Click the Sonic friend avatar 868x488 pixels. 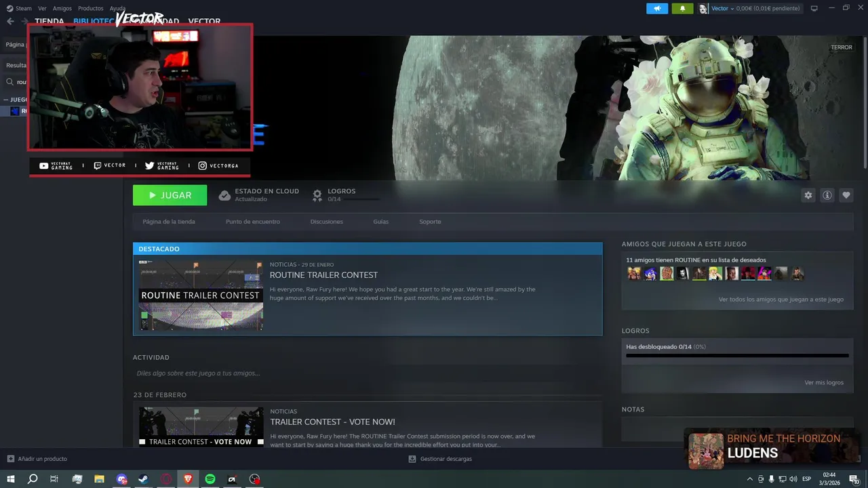coord(650,274)
